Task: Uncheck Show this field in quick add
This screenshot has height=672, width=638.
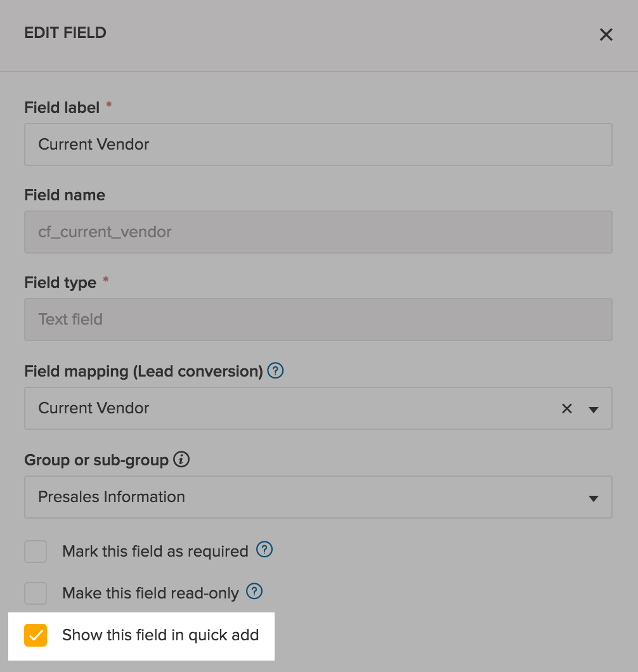Action: [x=36, y=635]
